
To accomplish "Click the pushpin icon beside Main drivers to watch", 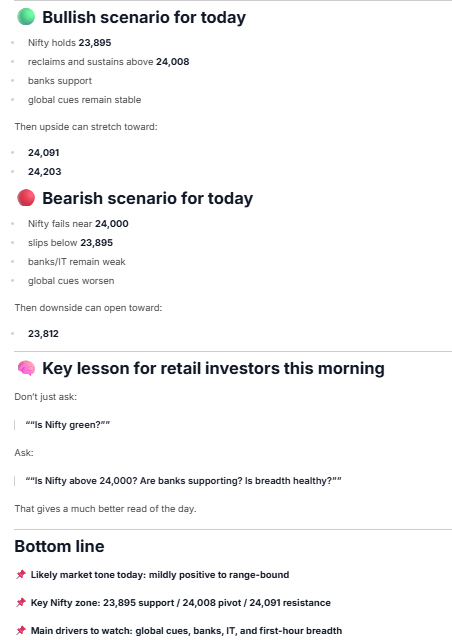I will pyautogui.click(x=21, y=631).
